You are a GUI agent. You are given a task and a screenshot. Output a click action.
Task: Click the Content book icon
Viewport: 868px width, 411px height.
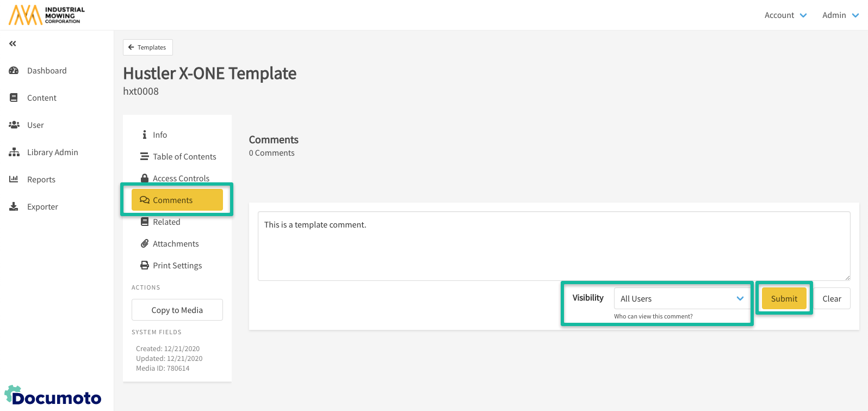[x=14, y=98]
